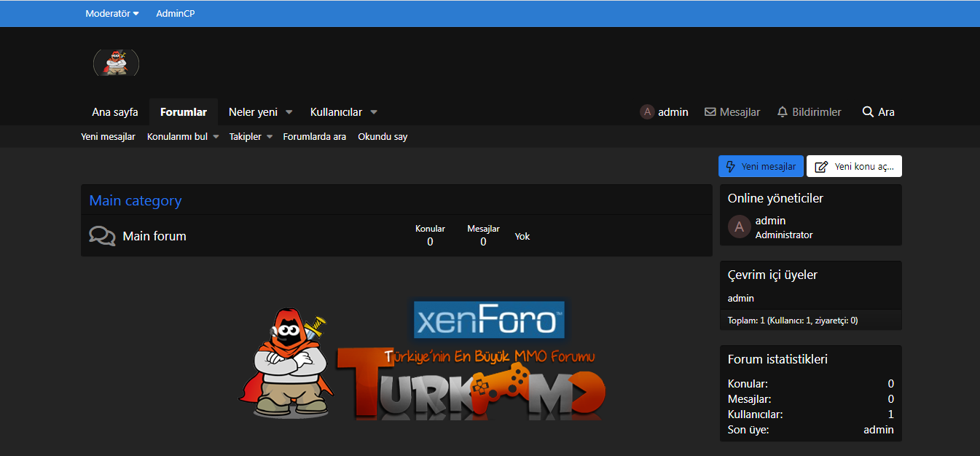Open the AdminCP link
Viewport: 980px width, 456px height.
coord(176,14)
